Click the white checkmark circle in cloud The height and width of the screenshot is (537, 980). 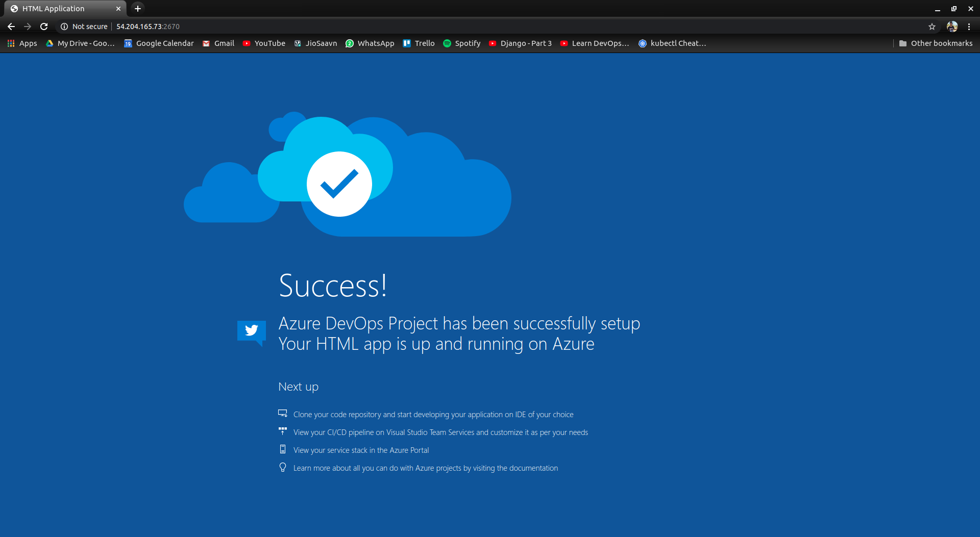pos(339,184)
